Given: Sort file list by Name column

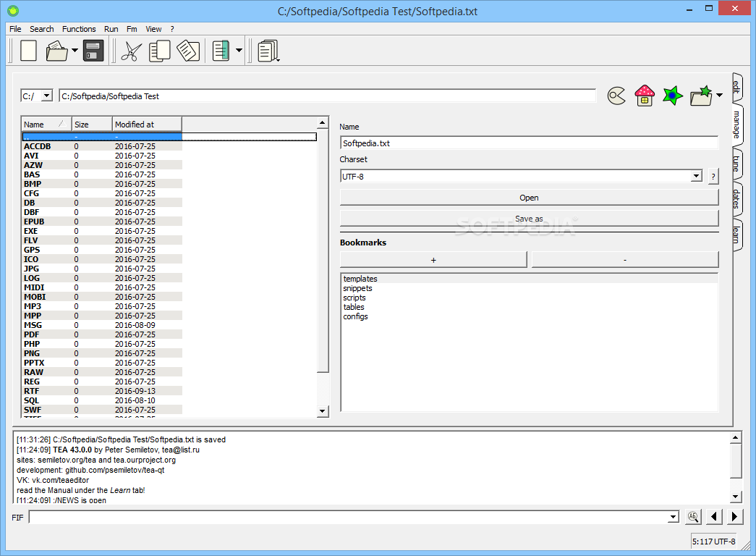Looking at the screenshot, I should (x=46, y=125).
